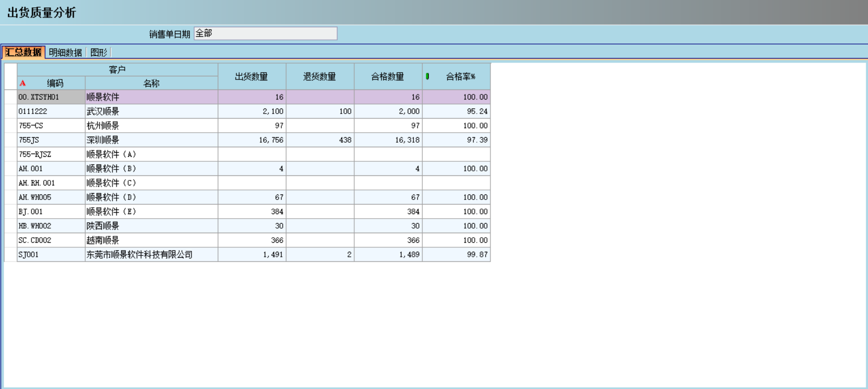Screen dimensions: 868x389
Task: Select cell with code 00.XTSYH01
Action: (x=51, y=97)
